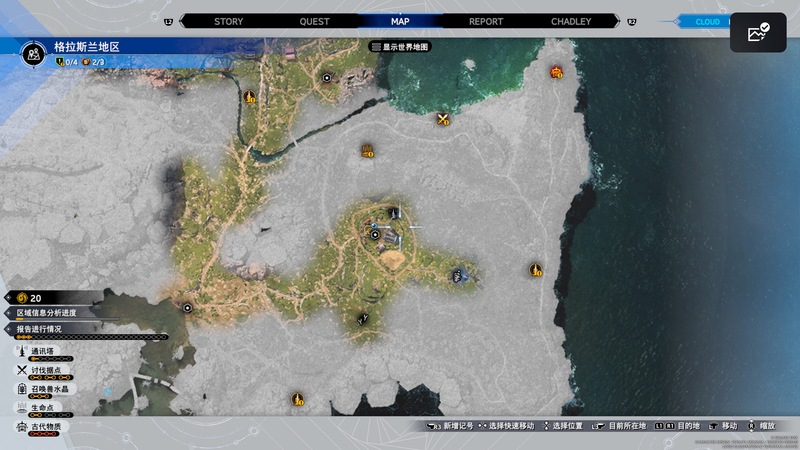This screenshot has height=450, width=800.
Task: Click the region icon beside 格拉斯兰地区
Action: click(x=35, y=55)
